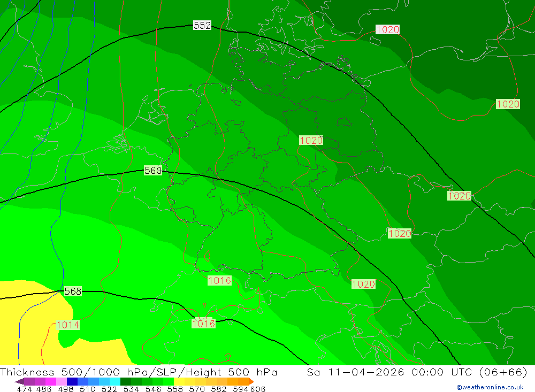
Task: Click the 474 legend value
Action: click(x=25, y=389)
